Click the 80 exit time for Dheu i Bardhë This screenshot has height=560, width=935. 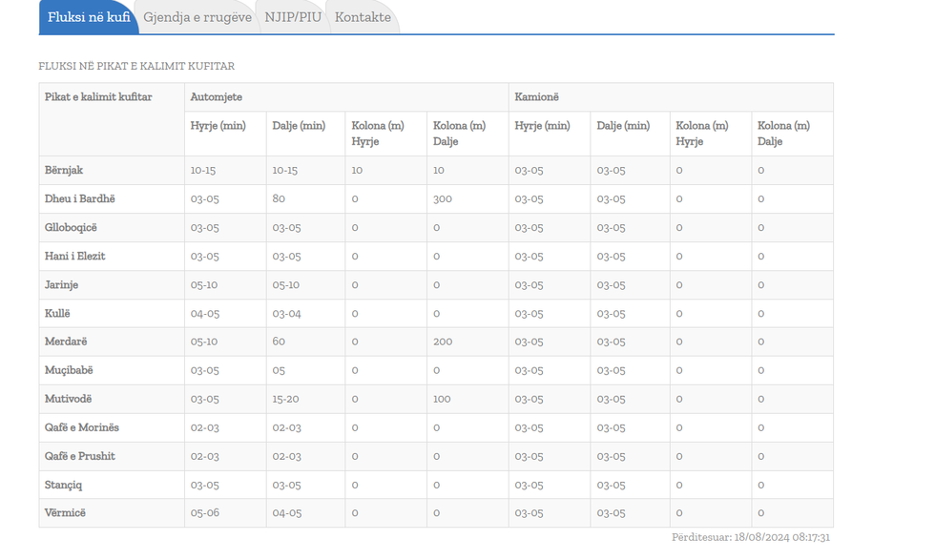click(279, 198)
